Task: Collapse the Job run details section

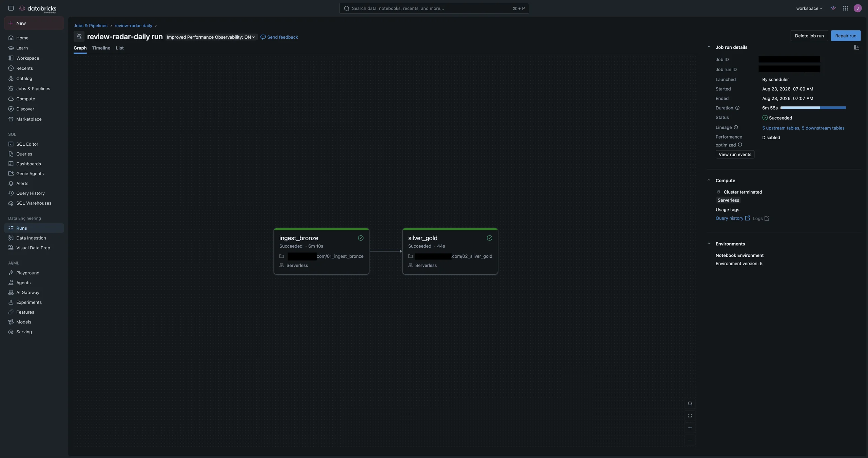Action: click(709, 47)
